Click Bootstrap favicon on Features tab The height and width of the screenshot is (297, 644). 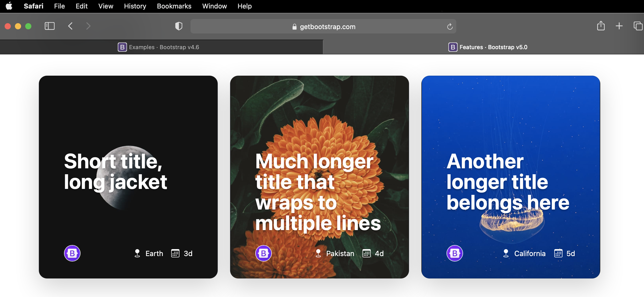pos(453,47)
